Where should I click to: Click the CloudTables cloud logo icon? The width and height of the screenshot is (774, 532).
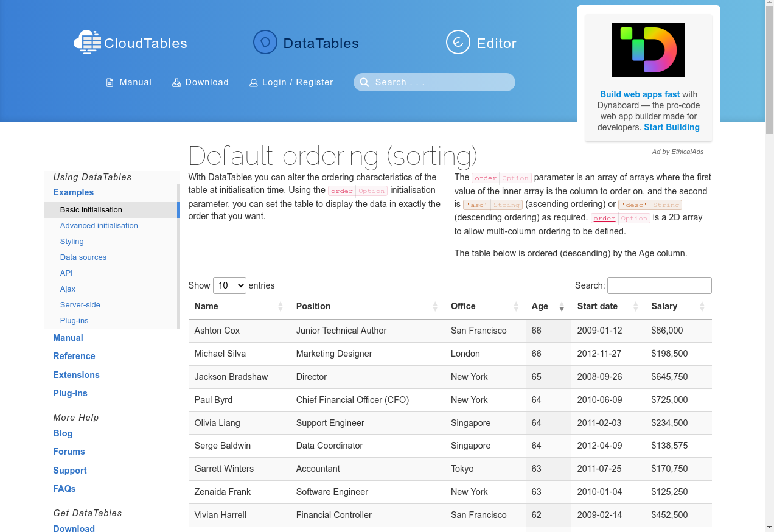point(87,43)
